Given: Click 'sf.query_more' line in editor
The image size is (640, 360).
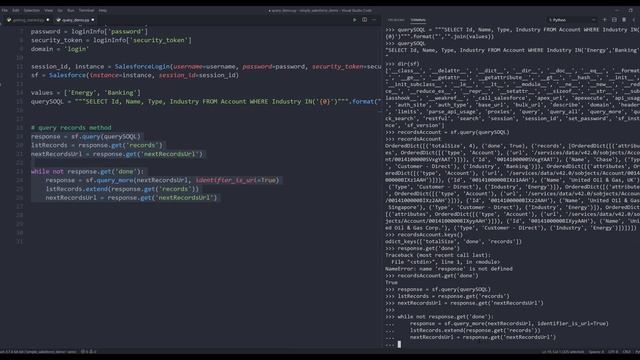Looking at the screenshot, I should tap(162, 180).
